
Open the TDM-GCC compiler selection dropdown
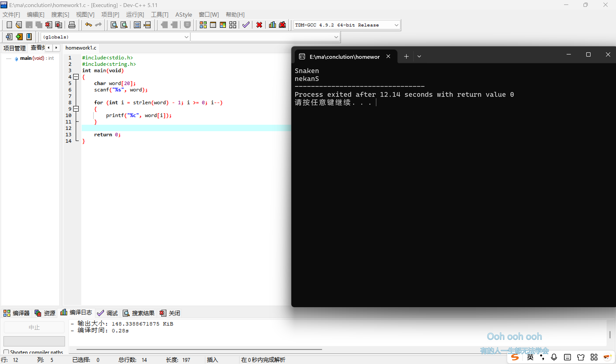(396, 25)
